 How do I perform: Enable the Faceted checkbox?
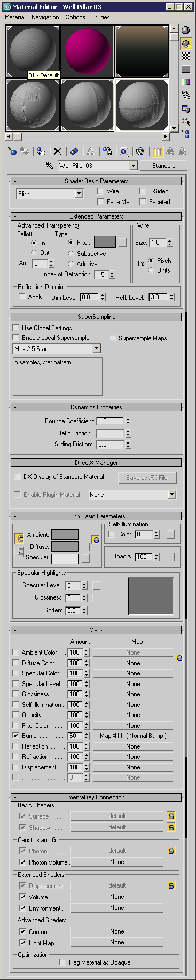143,201
